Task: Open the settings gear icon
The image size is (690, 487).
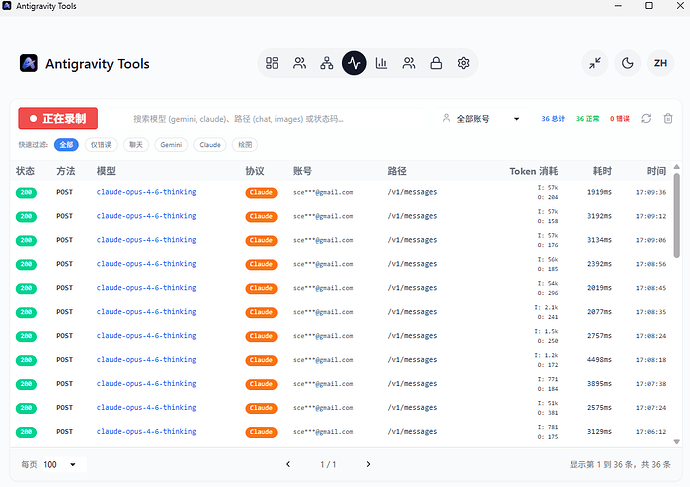Action: (463, 63)
